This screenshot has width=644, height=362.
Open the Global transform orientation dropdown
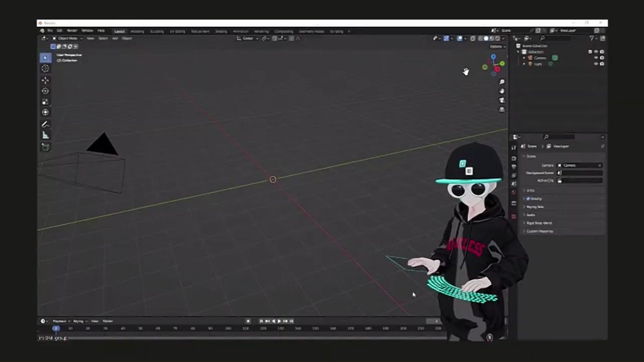click(x=248, y=38)
